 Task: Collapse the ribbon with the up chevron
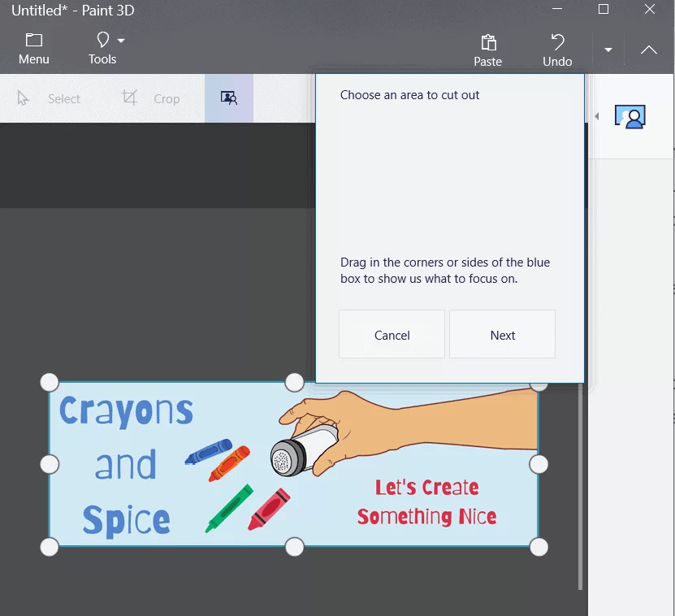[x=648, y=50]
